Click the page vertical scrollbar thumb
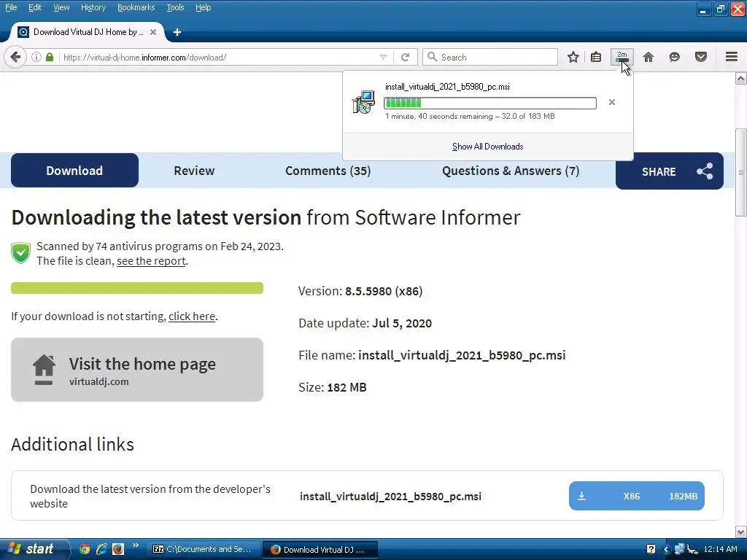This screenshot has width=747, height=560. 741,172
